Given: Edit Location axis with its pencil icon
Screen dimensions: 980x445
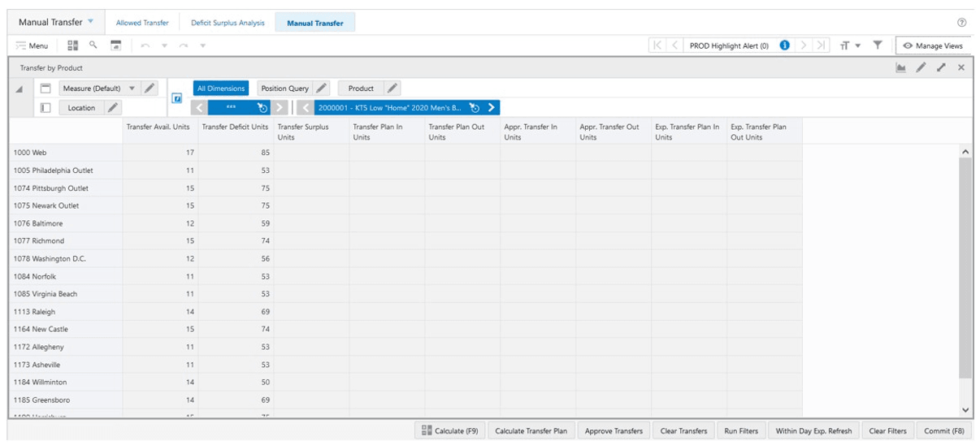Looking at the screenshot, I should [x=113, y=107].
